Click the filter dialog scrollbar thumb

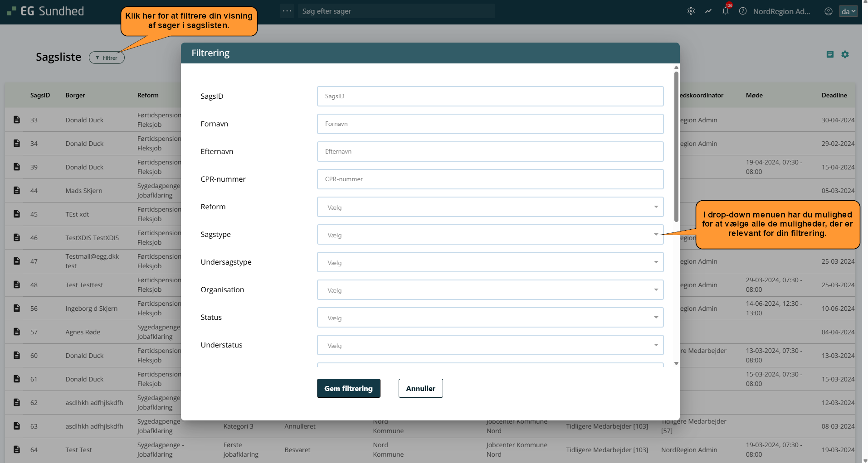tap(676, 146)
